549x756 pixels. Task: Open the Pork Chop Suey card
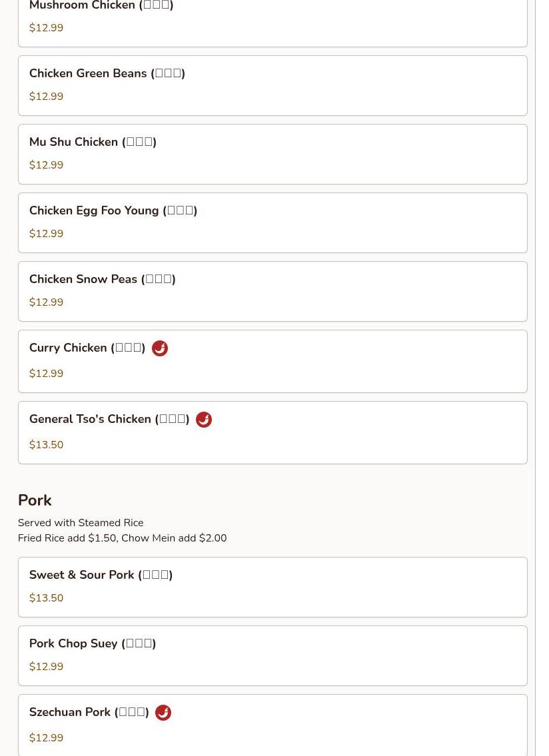273,655
